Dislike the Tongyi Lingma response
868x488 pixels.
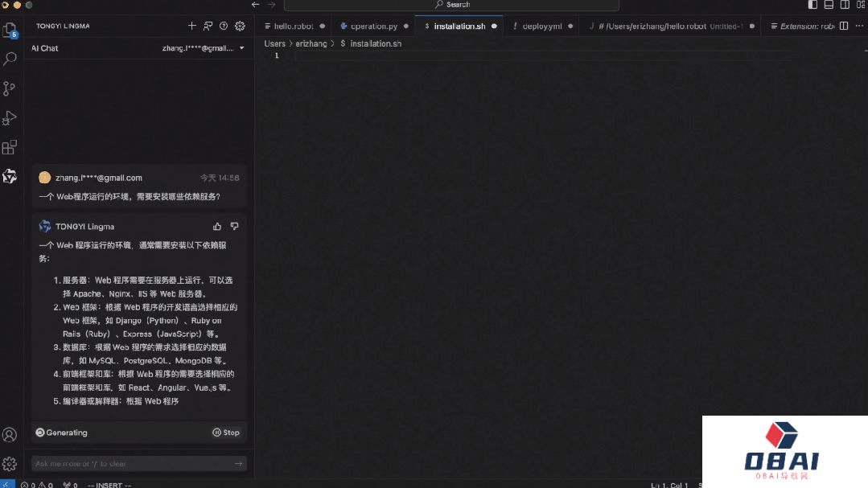(234, 227)
